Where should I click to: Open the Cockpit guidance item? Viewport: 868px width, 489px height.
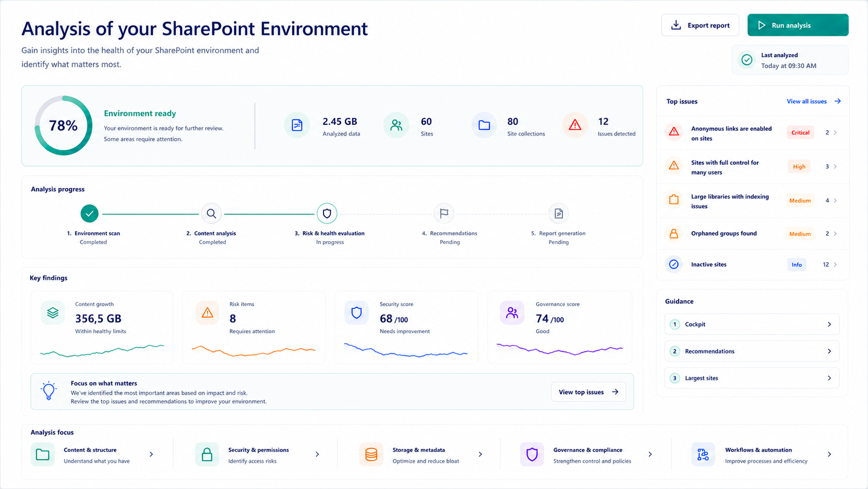[752, 324]
